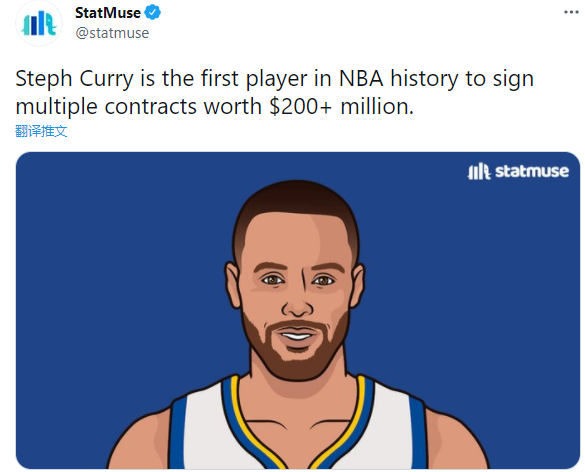
Task: Open the StatMuse profile avatar
Action: point(39,23)
